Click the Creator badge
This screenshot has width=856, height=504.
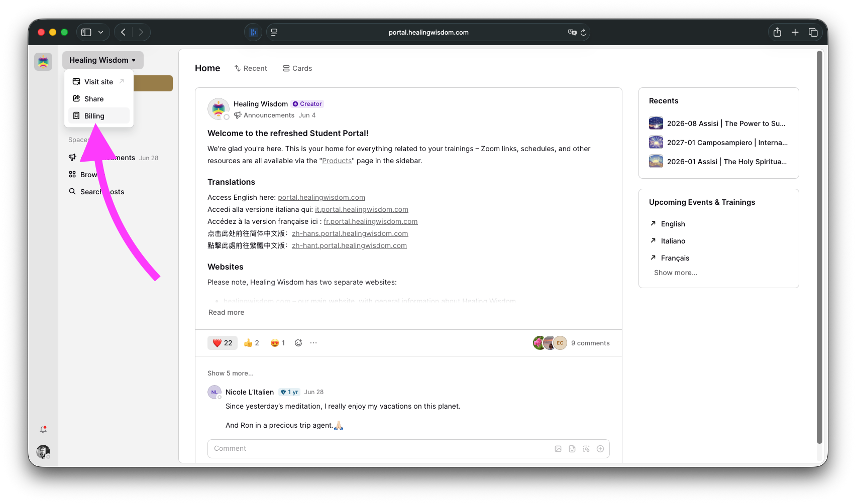(x=307, y=104)
